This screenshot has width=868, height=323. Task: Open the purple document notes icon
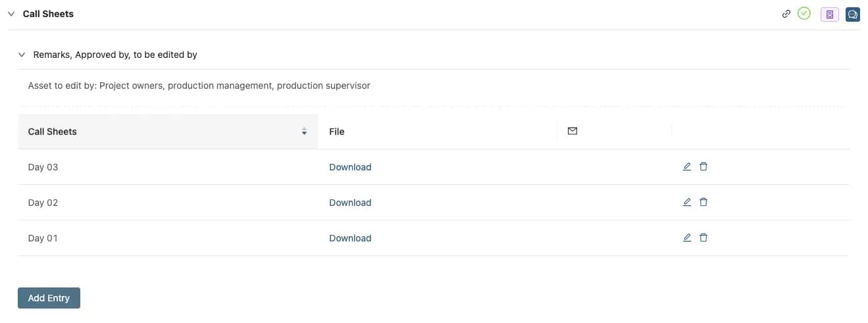pyautogui.click(x=829, y=14)
